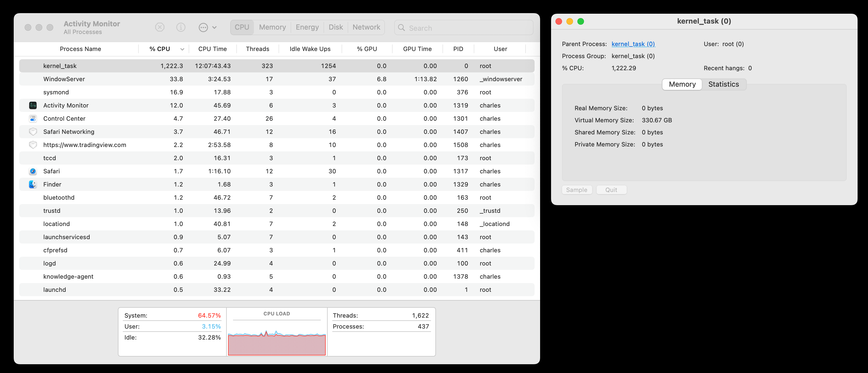The width and height of the screenshot is (868, 373).
Task: Click the Activity Monitor app icon in list
Action: [33, 106]
